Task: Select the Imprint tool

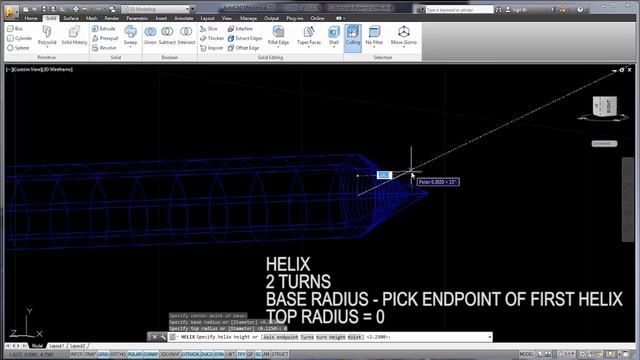Action: pyautogui.click(x=211, y=48)
